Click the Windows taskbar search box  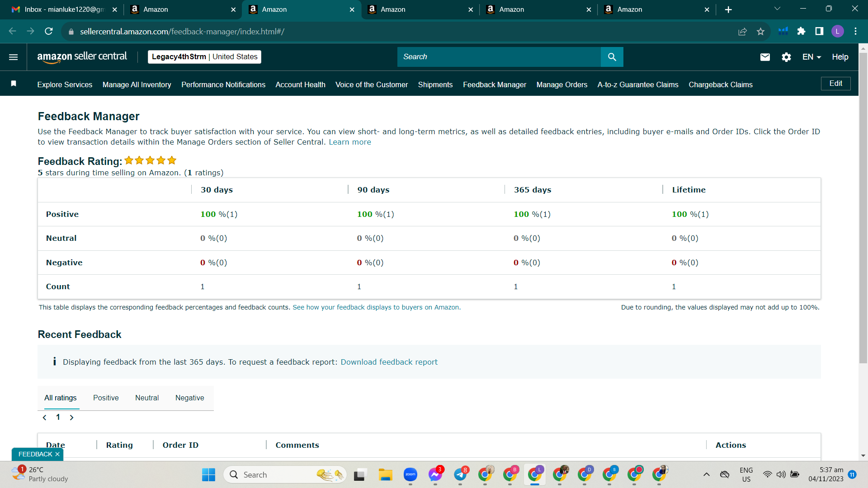coord(285,475)
